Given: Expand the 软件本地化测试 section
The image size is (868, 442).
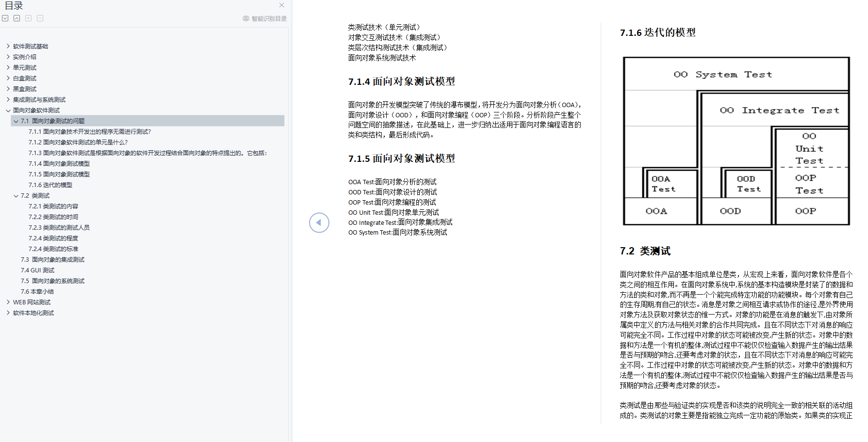Looking at the screenshot, I should 8,313.
